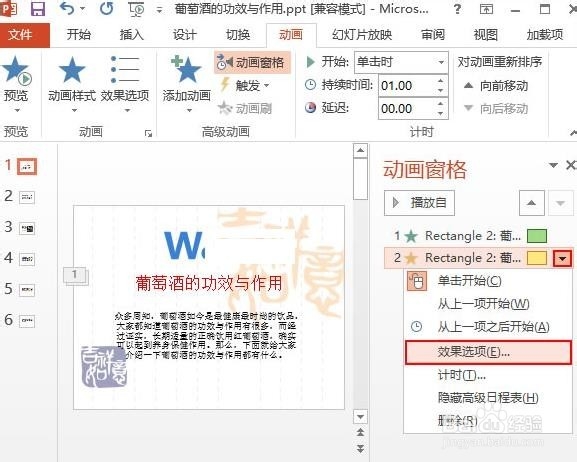The height and width of the screenshot is (462, 577).
Task: Open 效果选项(E)... from context menu
Action: (x=488, y=352)
